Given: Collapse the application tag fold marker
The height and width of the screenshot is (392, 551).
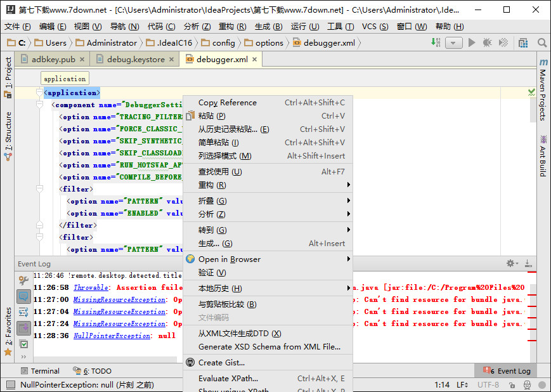Looking at the screenshot, I should [x=39, y=93].
